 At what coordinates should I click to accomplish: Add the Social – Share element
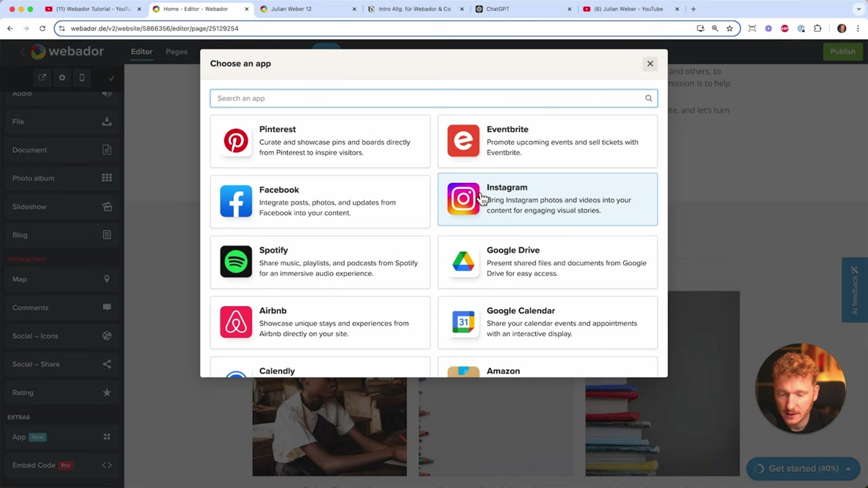click(62, 364)
